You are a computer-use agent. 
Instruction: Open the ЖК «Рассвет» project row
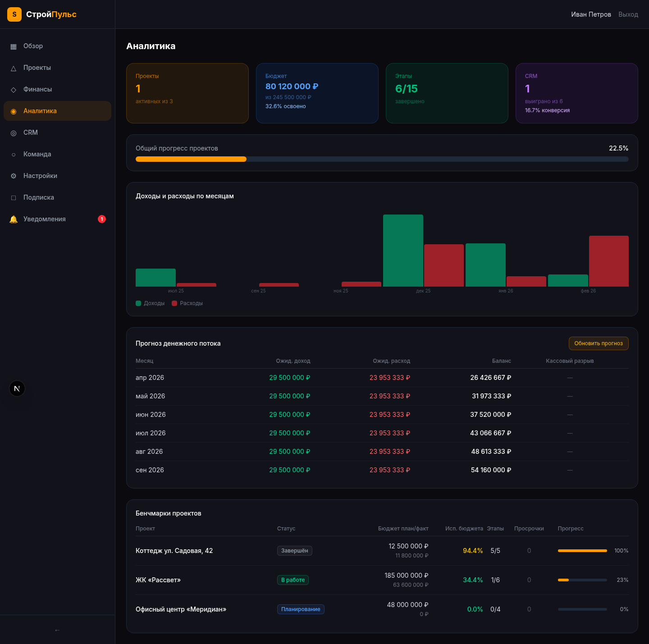[158, 580]
